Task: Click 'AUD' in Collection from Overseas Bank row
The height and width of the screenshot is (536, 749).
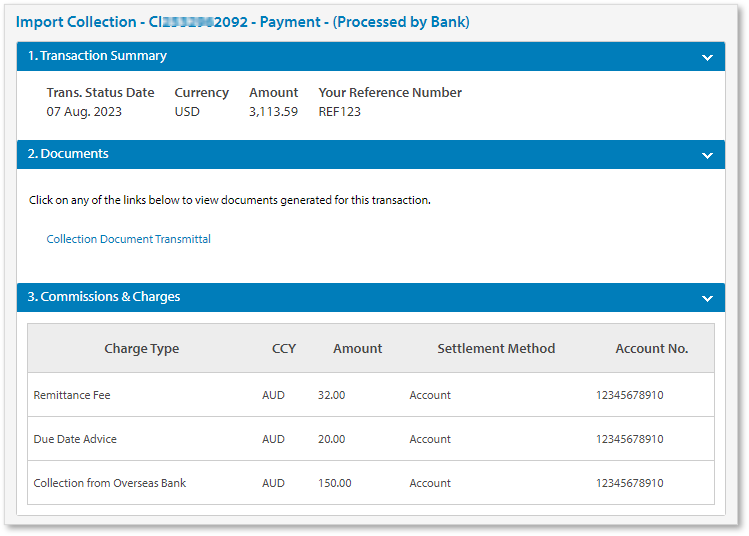Action: point(273,483)
